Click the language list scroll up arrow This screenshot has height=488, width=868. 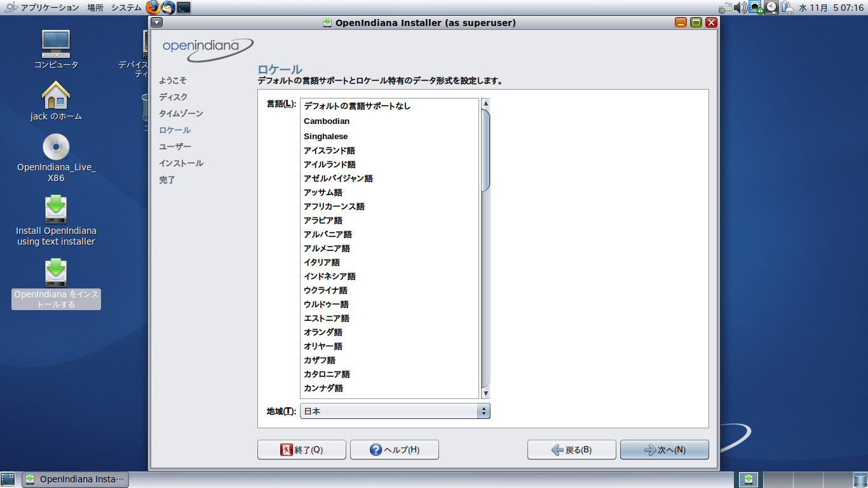(485, 104)
